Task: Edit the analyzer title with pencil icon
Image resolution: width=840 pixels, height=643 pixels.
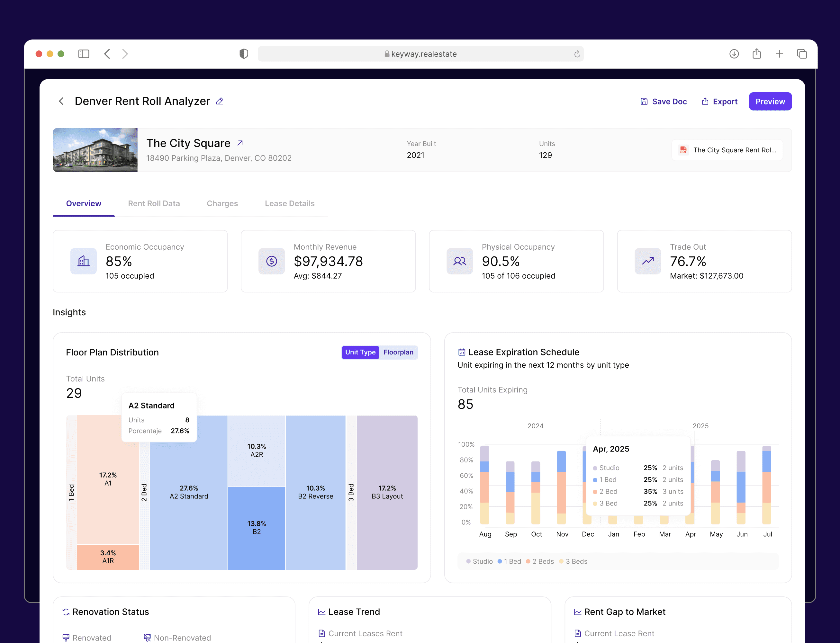Action: tap(220, 101)
